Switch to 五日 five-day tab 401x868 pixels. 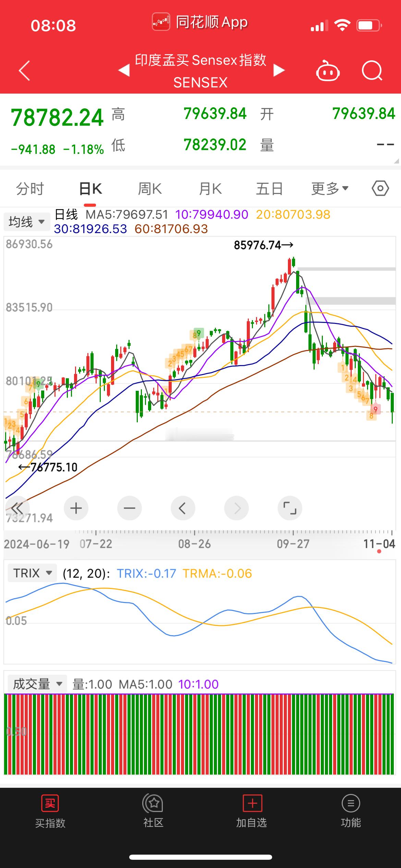point(269,189)
